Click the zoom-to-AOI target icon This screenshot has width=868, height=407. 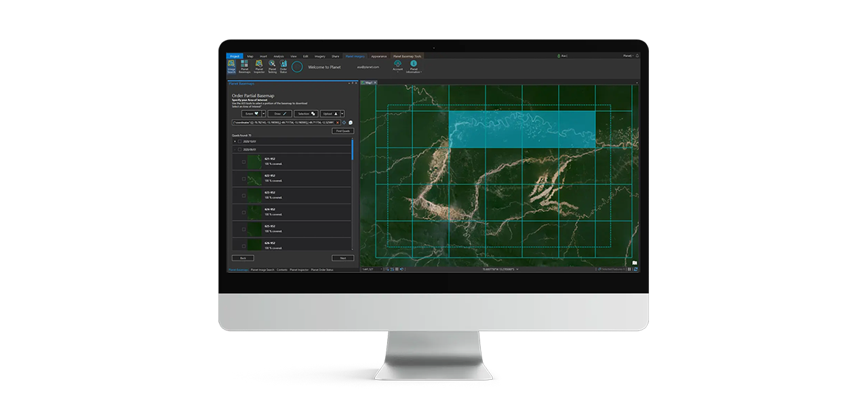(x=344, y=123)
